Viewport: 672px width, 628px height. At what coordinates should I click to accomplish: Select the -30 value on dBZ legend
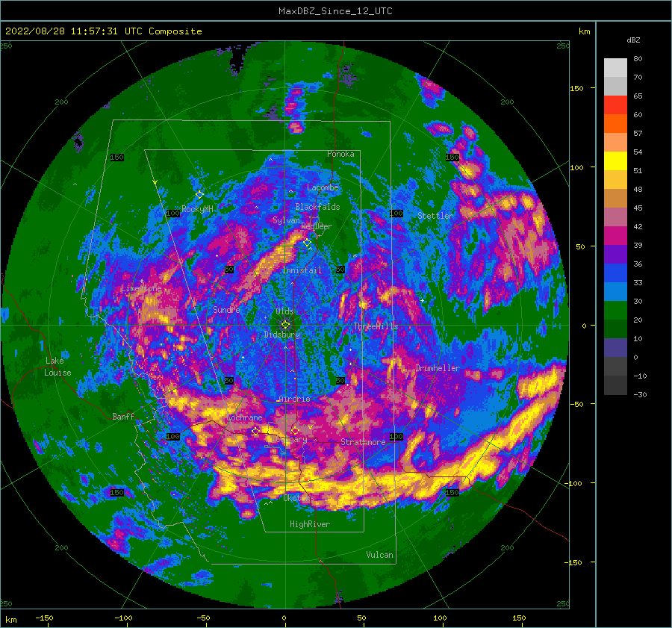[640, 394]
